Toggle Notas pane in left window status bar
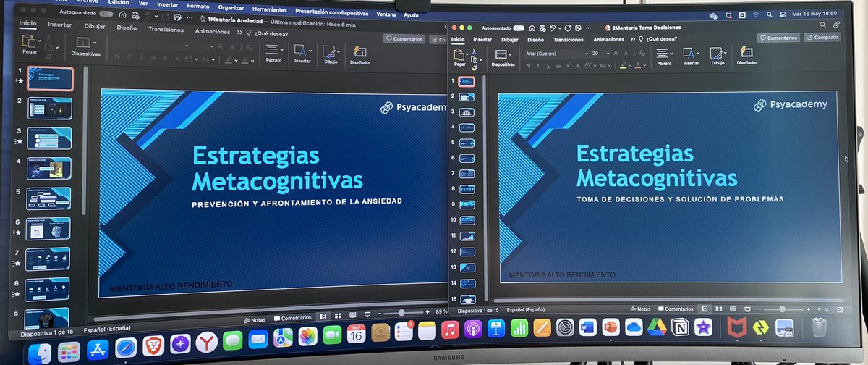868x365 pixels. [255, 319]
